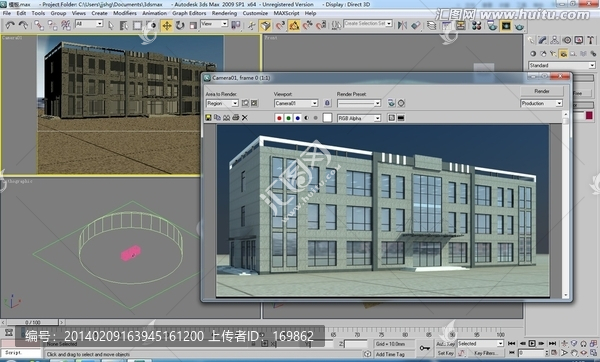
Task: Enable the red channel in render window
Action: click(279, 118)
